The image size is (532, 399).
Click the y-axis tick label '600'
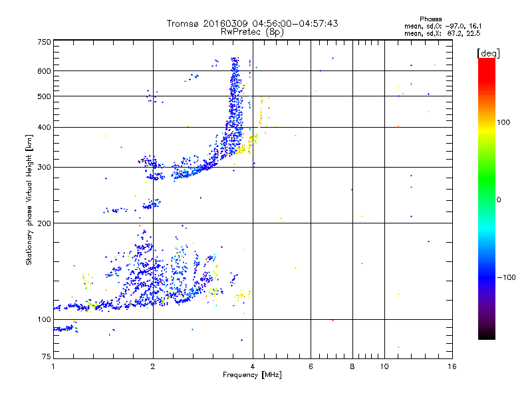[x=44, y=71]
